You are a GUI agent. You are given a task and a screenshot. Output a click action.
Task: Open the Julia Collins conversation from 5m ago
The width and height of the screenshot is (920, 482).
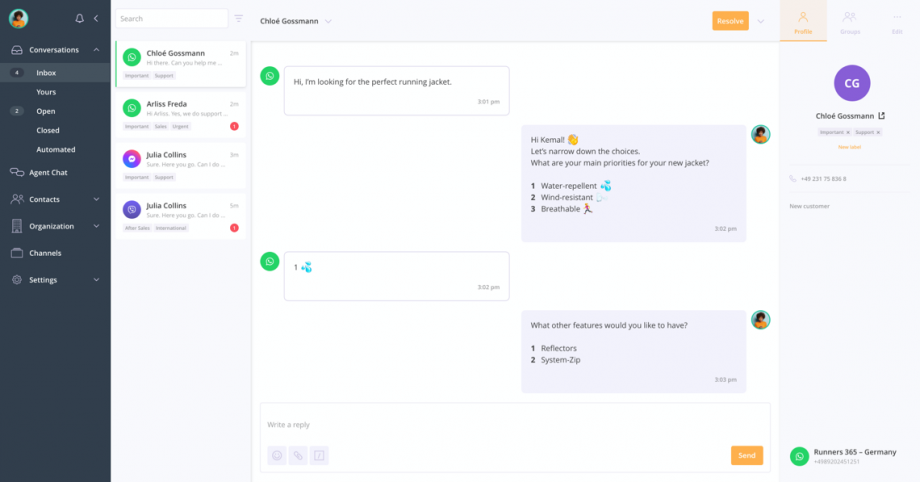point(181,216)
